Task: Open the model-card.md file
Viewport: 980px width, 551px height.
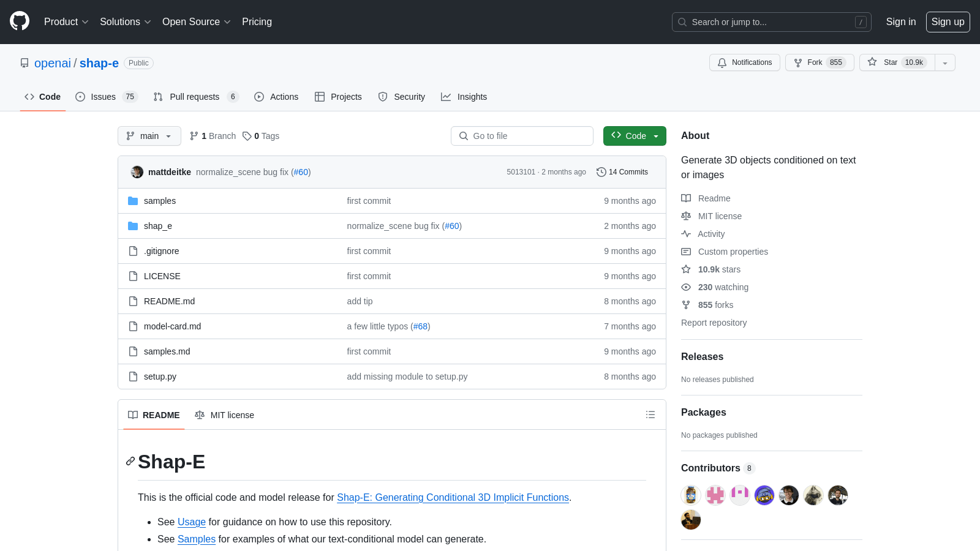Action: click(172, 326)
